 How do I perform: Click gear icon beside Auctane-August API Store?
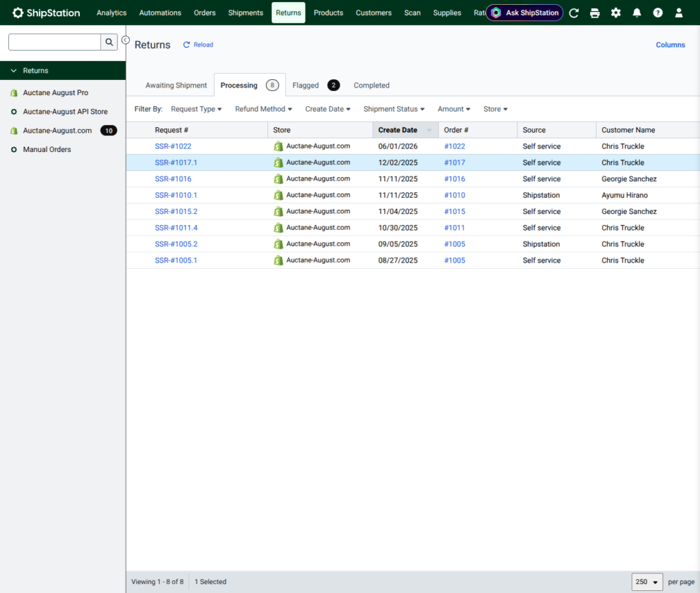14,111
